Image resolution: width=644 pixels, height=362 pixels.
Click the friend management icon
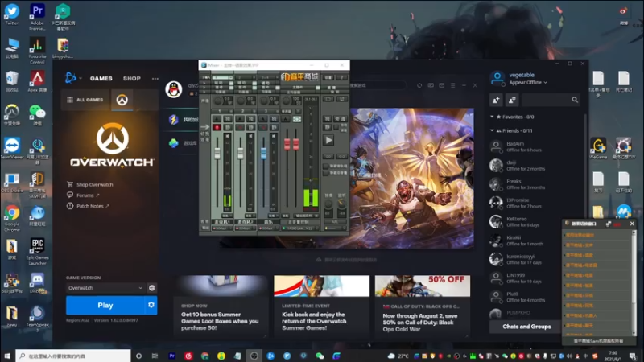[512, 100]
